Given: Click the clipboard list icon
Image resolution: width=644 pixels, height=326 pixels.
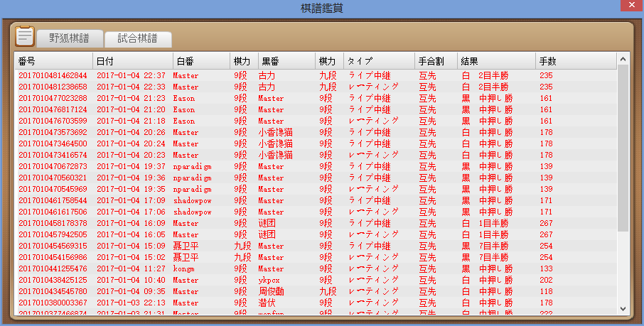Looking at the screenshot, I should pos(25,36).
